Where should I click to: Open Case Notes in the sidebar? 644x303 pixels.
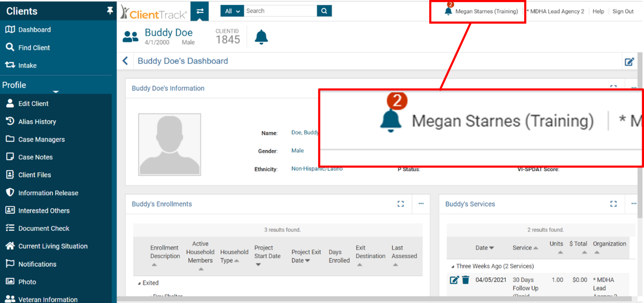(x=35, y=157)
